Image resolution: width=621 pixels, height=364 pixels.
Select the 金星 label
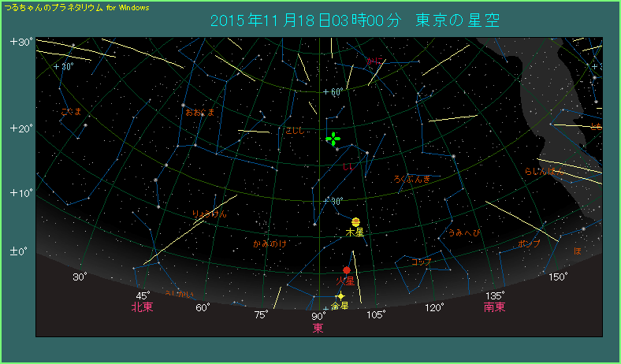(x=340, y=306)
